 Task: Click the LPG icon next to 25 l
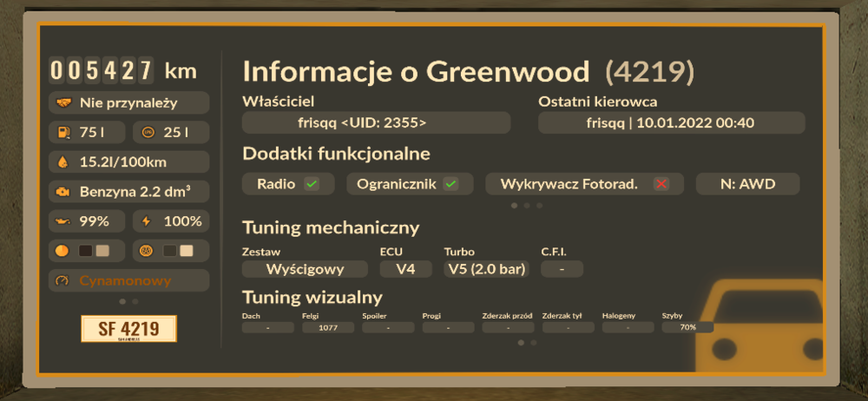(x=148, y=133)
